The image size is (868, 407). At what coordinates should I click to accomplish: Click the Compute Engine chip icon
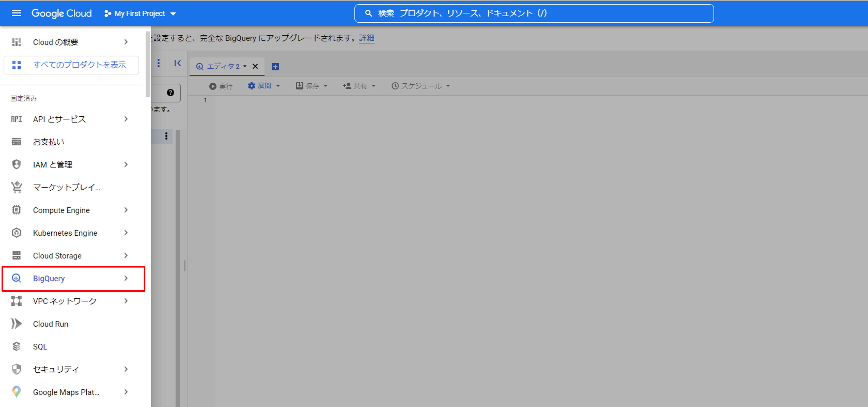(17, 210)
